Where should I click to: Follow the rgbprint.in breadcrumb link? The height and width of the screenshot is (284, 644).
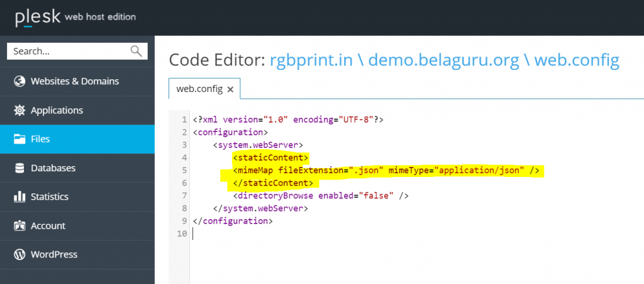[311, 60]
